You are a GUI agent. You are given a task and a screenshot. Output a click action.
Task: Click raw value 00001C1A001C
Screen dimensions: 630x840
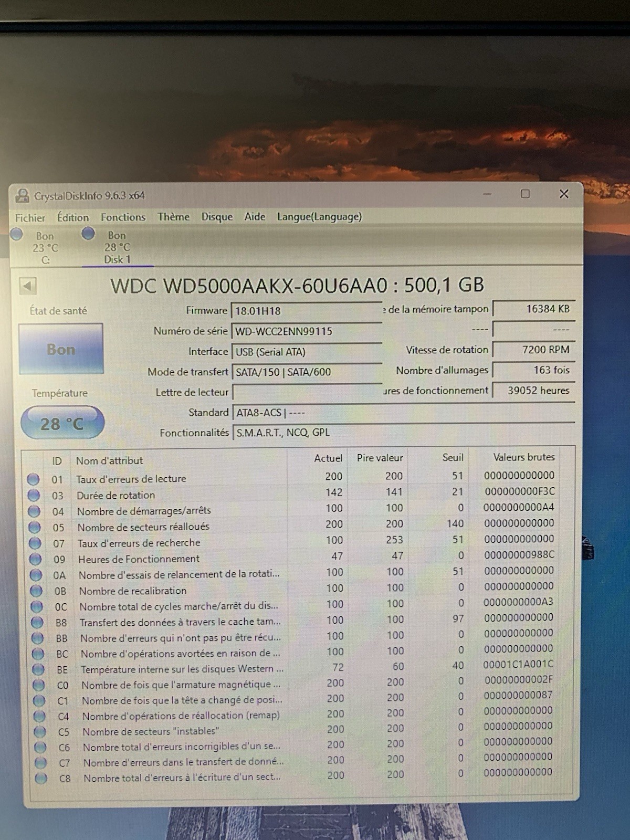[518, 664]
